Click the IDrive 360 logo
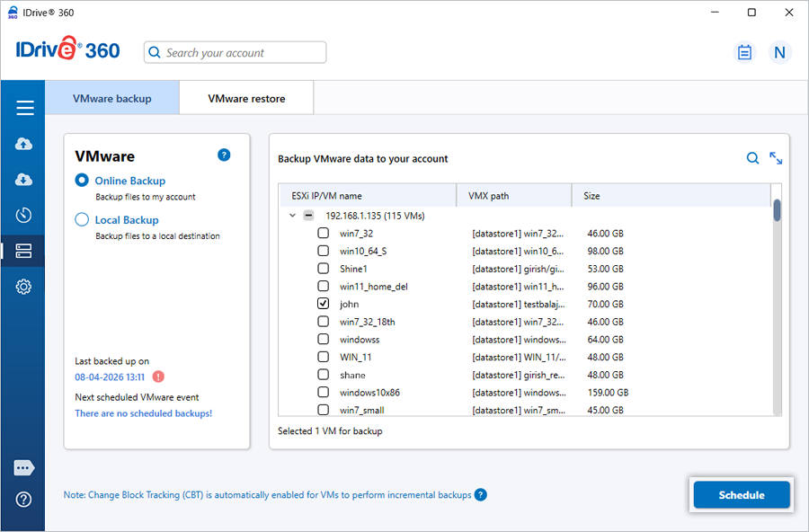Screen dimensions: 809x532 click(67, 49)
